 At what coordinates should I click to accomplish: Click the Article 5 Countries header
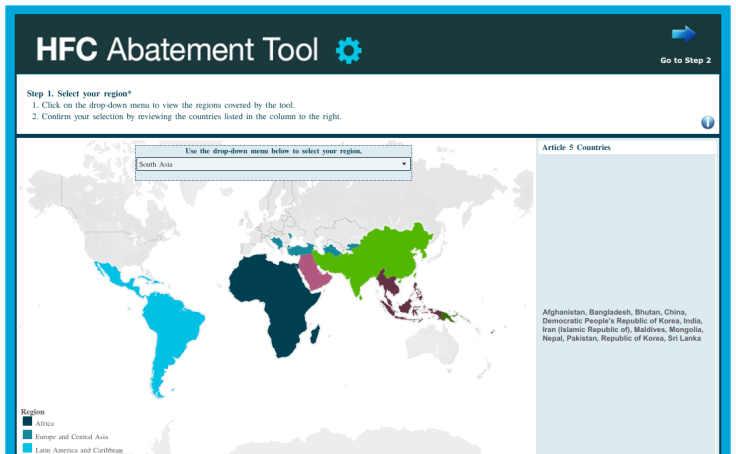click(x=576, y=148)
